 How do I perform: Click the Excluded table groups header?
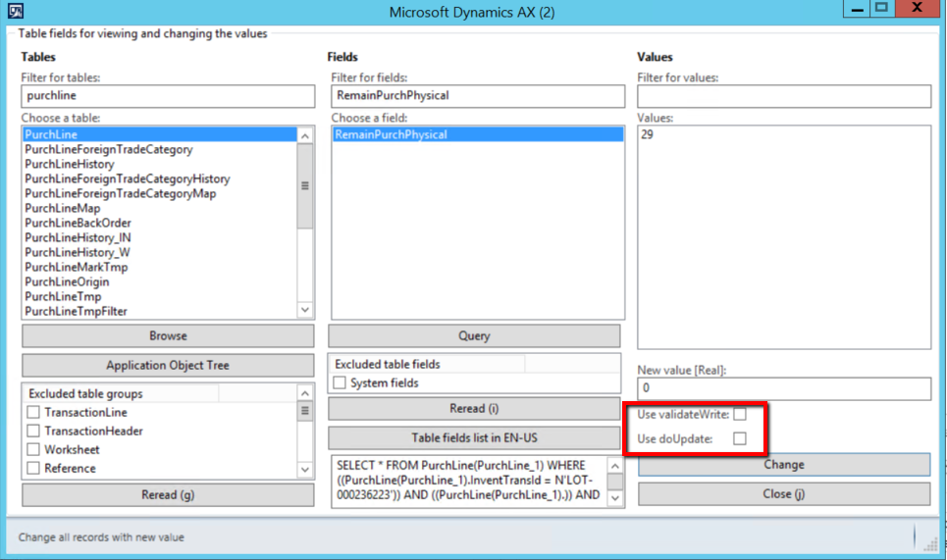(x=121, y=393)
